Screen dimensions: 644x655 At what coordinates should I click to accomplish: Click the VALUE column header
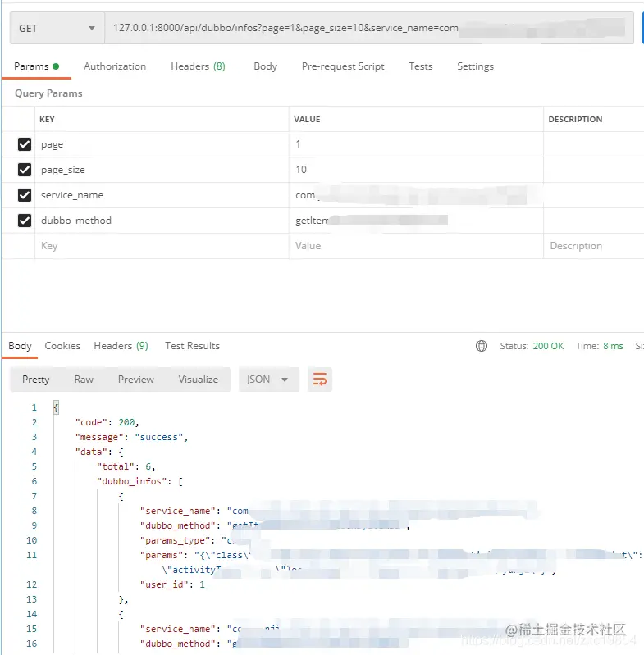pos(307,120)
